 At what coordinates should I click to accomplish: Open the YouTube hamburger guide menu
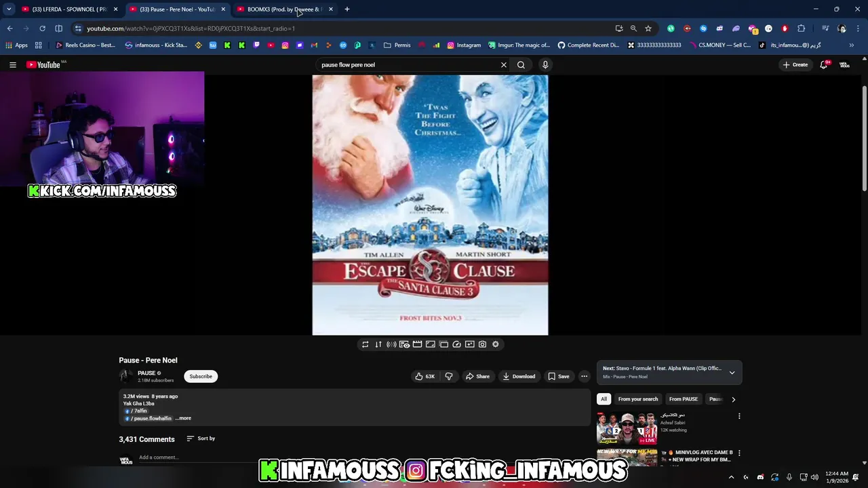13,65
